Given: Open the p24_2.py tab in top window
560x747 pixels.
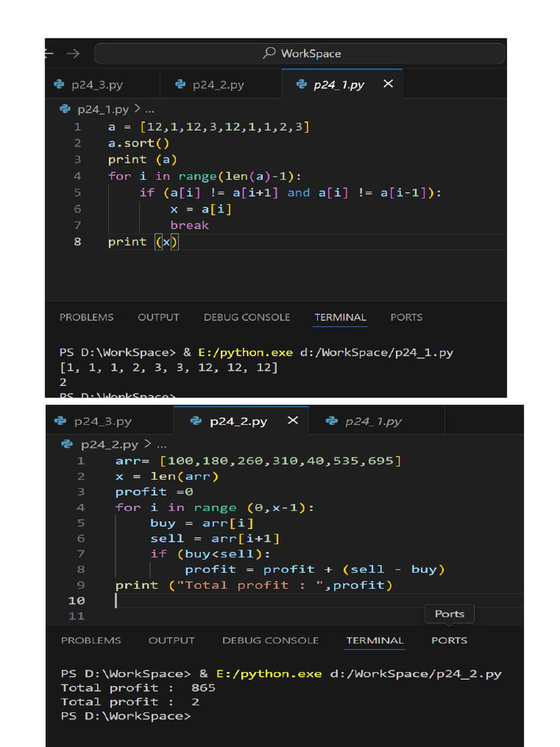Looking at the screenshot, I should (220, 85).
